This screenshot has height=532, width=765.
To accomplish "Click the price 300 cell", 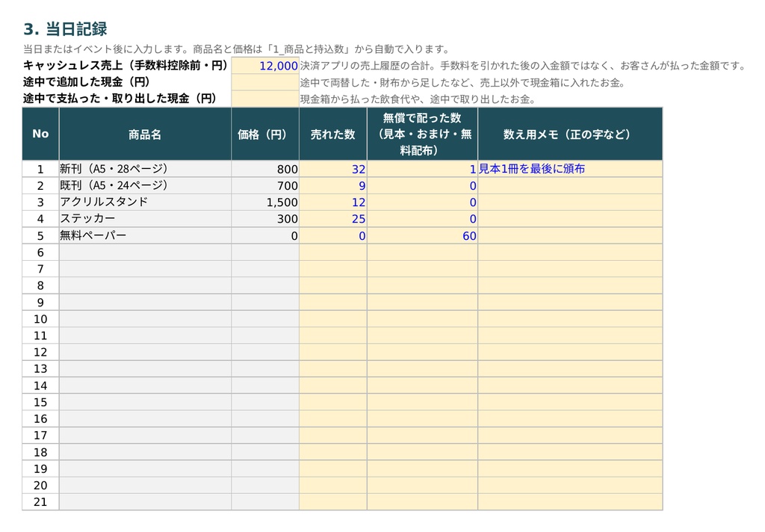I will (x=265, y=219).
